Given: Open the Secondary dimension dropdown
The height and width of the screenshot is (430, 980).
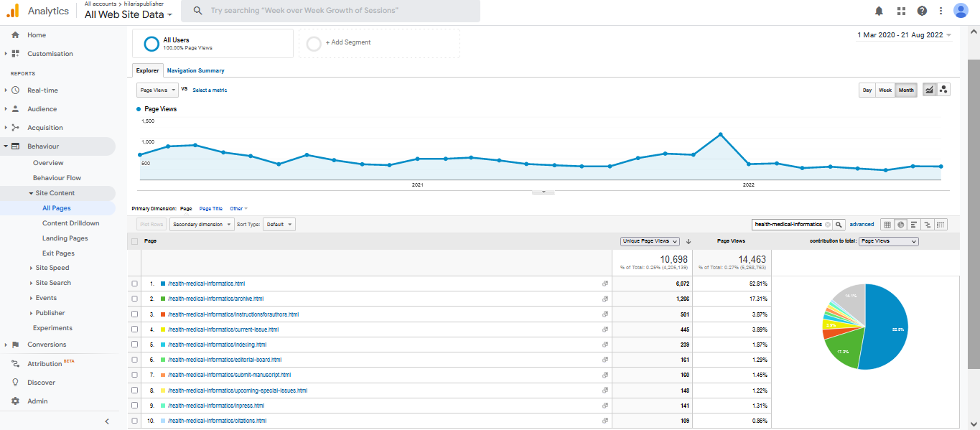Looking at the screenshot, I should [202, 225].
